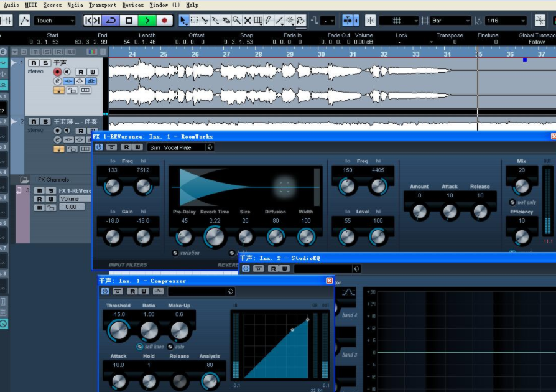The width and height of the screenshot is (556, 392).
Task: Jump to previous marker in transport
Action: click(88, 20)
